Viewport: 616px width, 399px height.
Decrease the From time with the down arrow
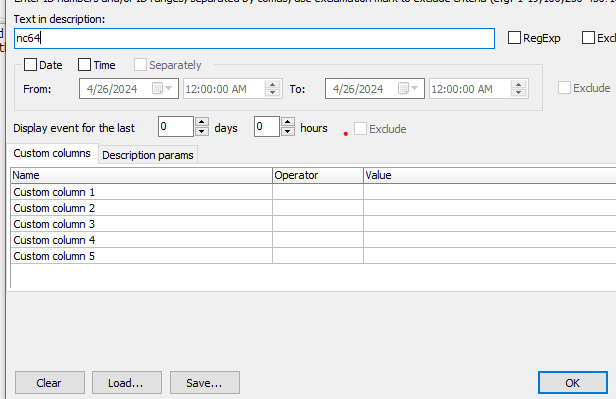coord(272,93)
